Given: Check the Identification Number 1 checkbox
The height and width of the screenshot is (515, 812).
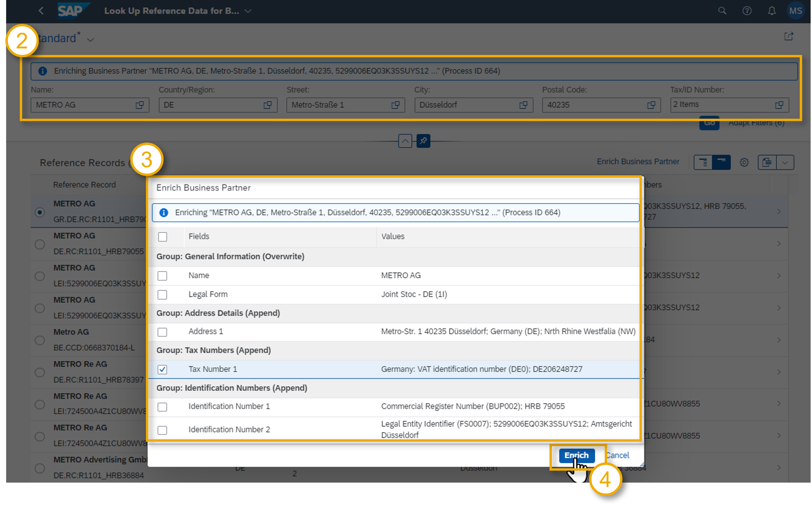Looking at the screenshot, I should (162, 407).
